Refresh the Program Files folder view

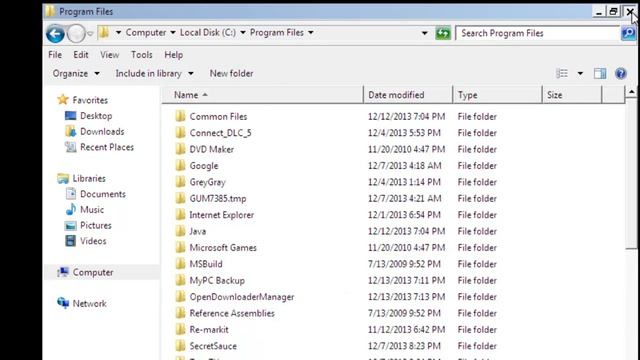click(x=443, y=33)
